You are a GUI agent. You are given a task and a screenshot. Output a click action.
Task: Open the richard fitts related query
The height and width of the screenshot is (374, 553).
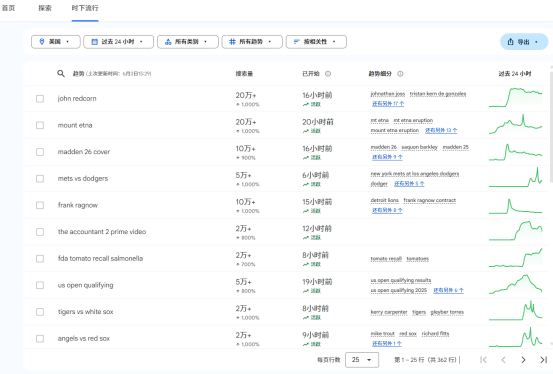tap(435, 334)
